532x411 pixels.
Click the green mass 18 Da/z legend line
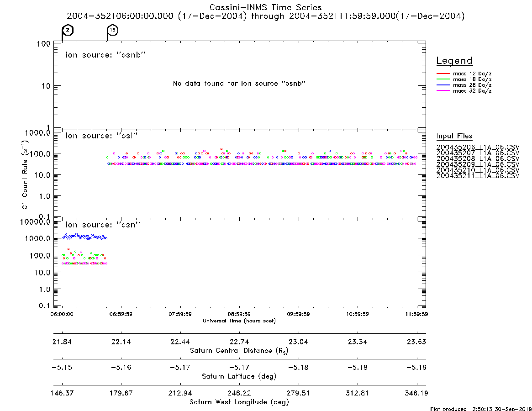(443, 79)
